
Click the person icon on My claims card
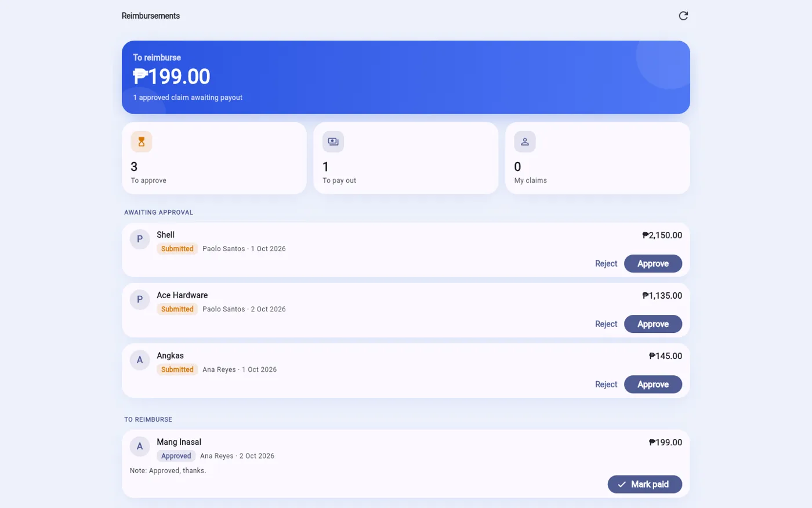pos(525,141)
